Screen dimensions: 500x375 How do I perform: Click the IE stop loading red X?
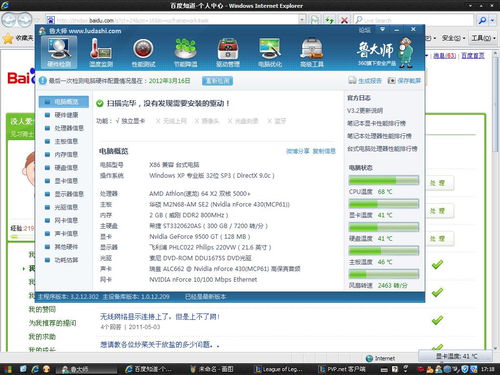coord(344,20)
